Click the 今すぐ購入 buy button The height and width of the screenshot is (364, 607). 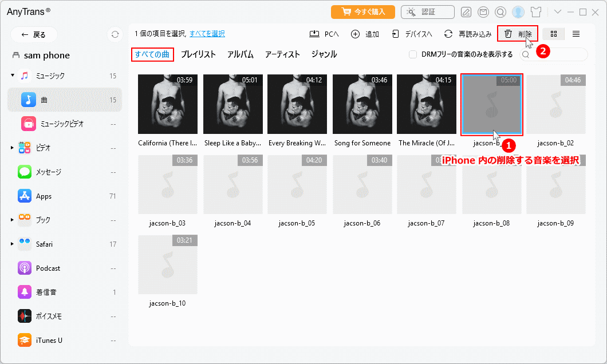(362, 12)
